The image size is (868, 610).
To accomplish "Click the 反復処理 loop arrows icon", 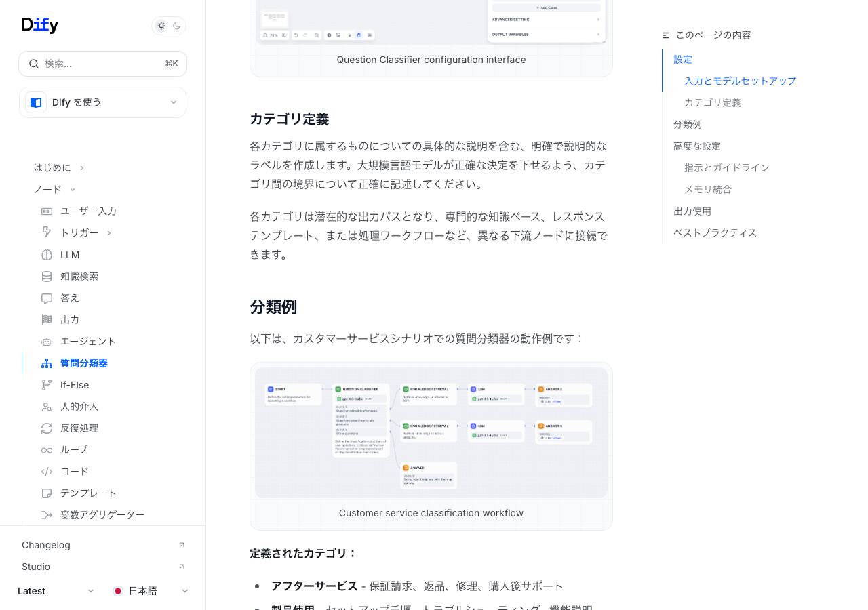I will 47,428.
